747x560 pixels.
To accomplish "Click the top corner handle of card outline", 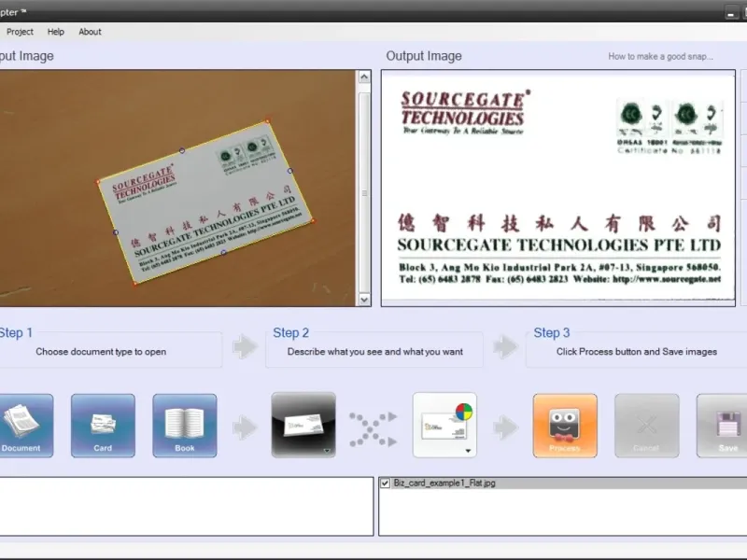I will 268,121.
